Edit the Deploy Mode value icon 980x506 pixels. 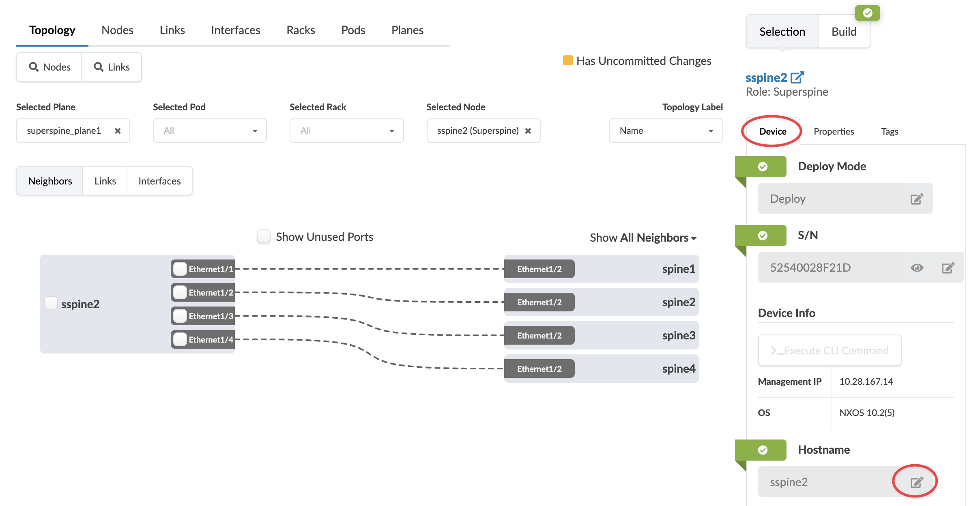click(916, 199)
